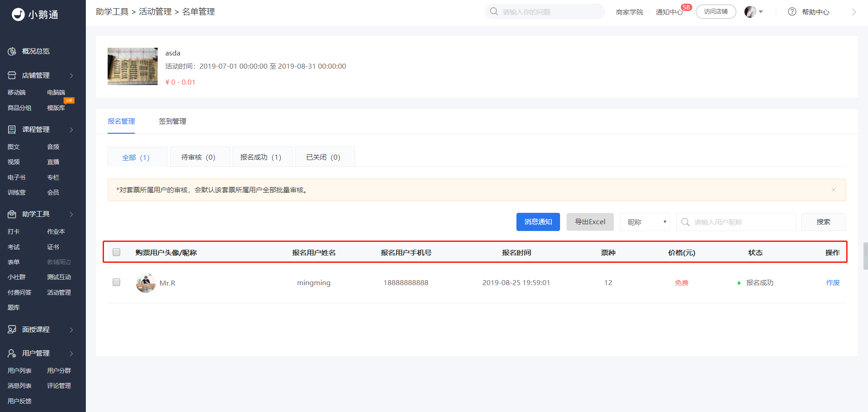This screenshot has height=412, width=868.
Task: Open 评论管理 in the sidebar
Action: (59, 386)
